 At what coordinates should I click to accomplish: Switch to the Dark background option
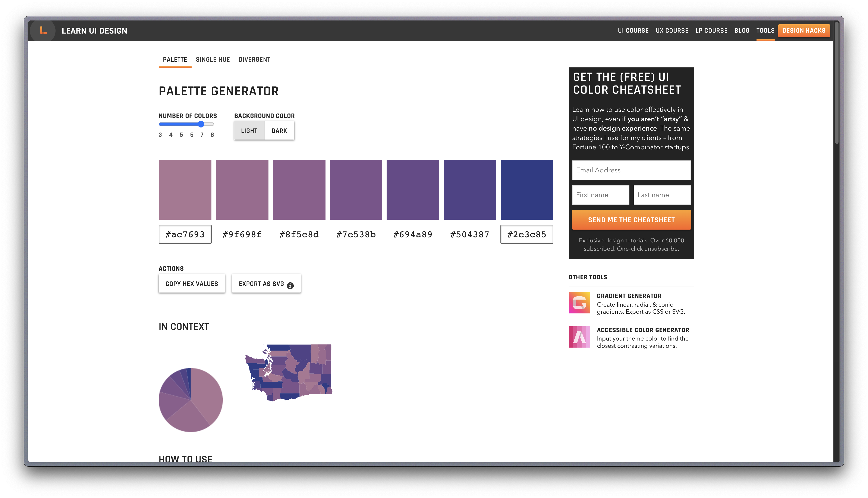point(279,131)
